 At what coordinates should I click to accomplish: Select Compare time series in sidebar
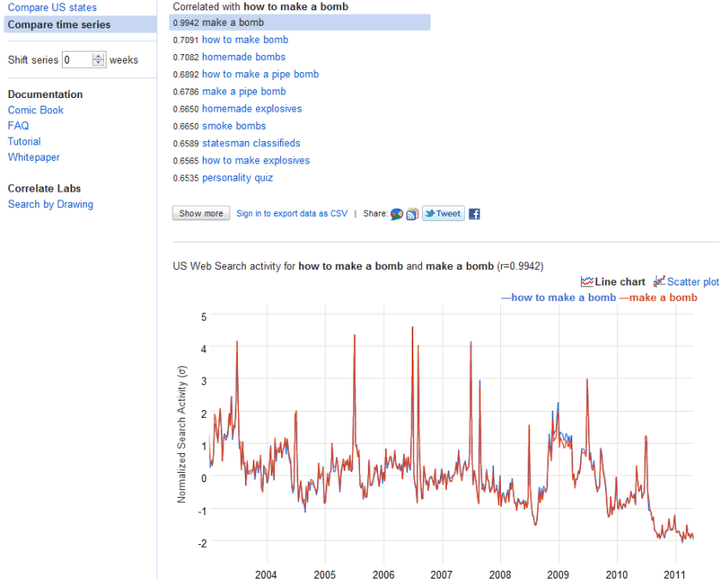[58, 25]
